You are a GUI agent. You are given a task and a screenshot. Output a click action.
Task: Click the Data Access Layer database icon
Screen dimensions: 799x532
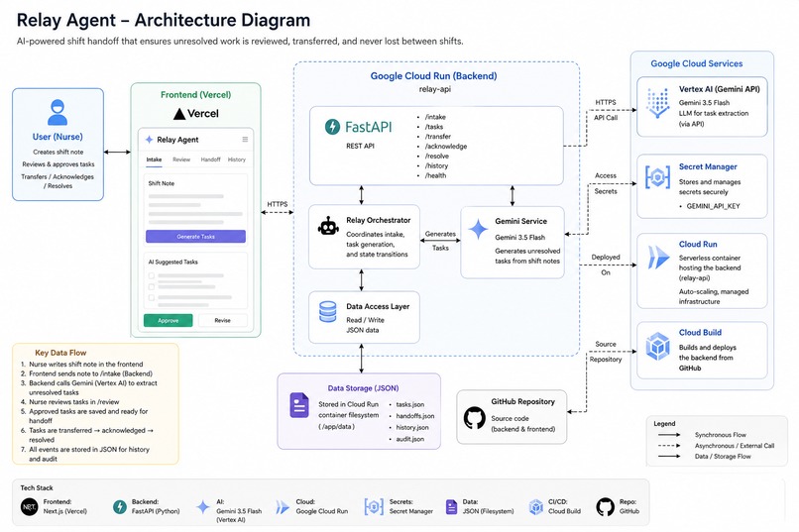coord(328,311)
